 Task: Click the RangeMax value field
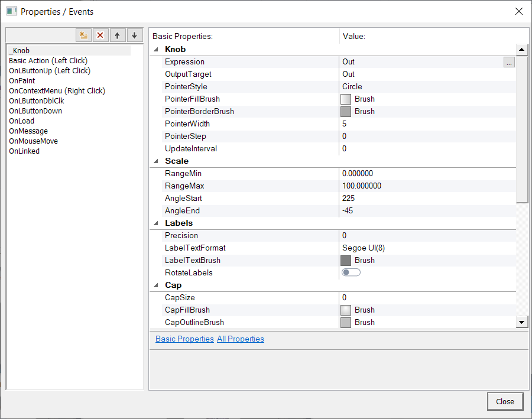pyautogui.click(x=426, y=186)
